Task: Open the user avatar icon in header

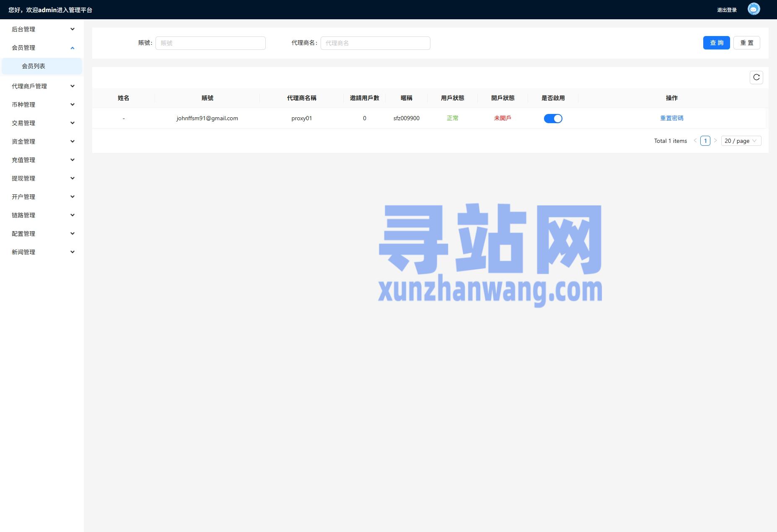Action: pyautogui.click(x=754, y=9)
